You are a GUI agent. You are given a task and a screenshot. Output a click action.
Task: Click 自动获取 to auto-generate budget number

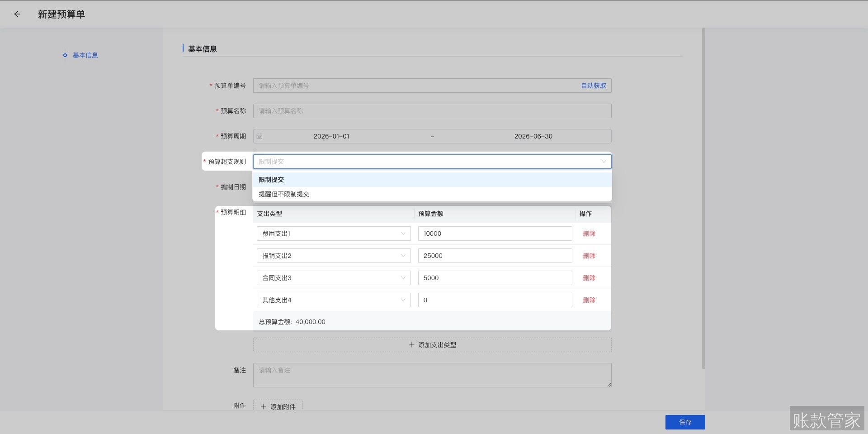pyautogui.click(x=593, y=86)
